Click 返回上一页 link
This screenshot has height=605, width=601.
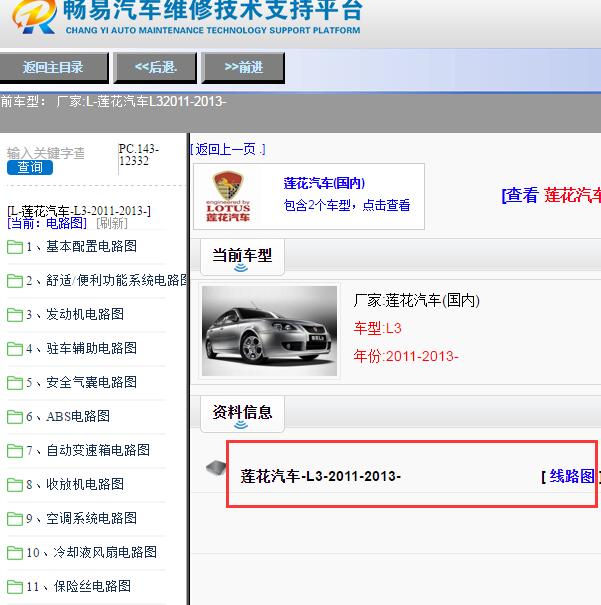[x=228, y=149]
